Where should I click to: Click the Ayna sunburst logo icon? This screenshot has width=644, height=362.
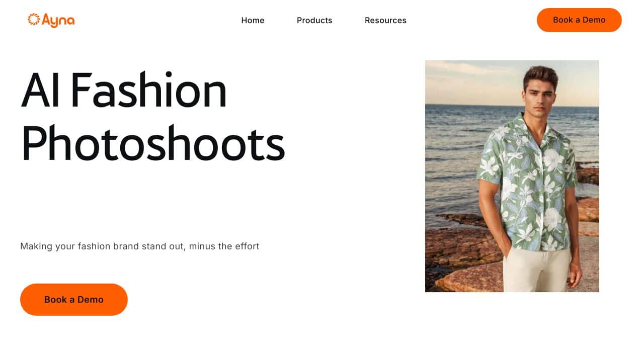point(34,20)
